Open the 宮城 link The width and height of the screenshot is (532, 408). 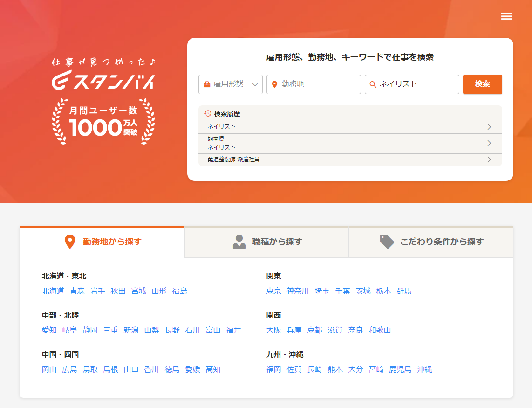point(139,291)
